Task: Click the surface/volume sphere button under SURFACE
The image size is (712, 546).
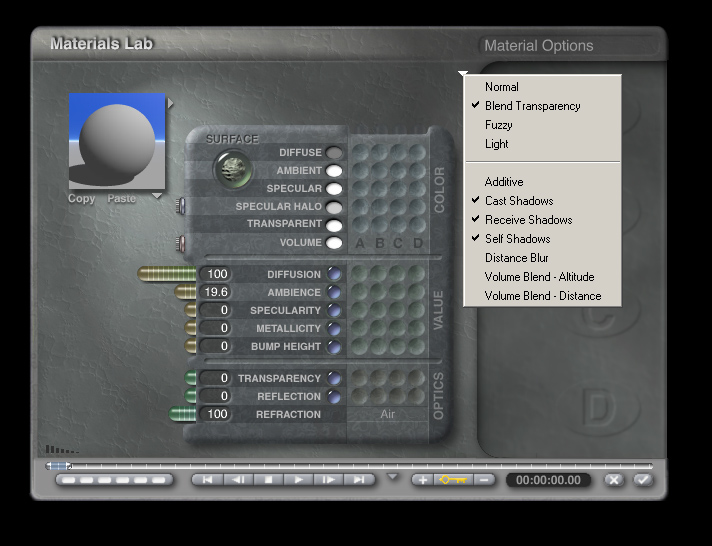Action: (x=233, y=170)
